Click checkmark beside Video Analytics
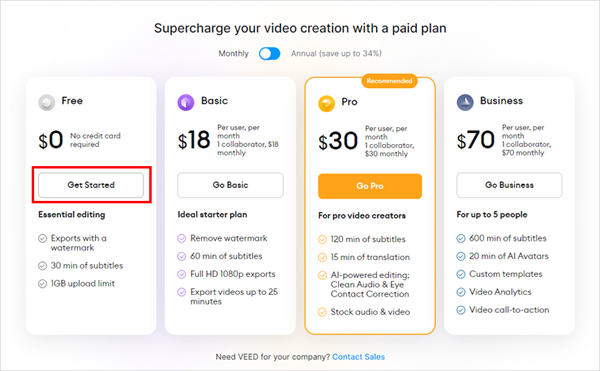This screenshot has height=371, width=600. tap(461, 292)
